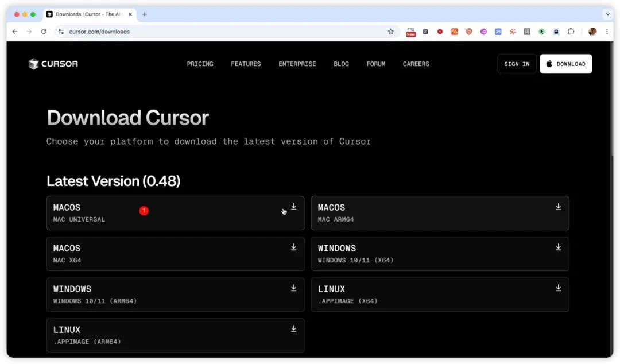Screen dimensions: 620x364
Task: Select the Downloads | Cursor browser tab
Action: click(x=90, y=14)
